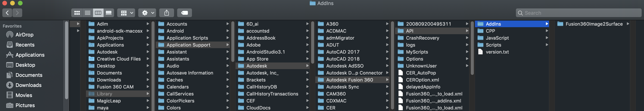
Task: Open Downloads in the Favorites sidebar
Action: click(x=28, y=85)
